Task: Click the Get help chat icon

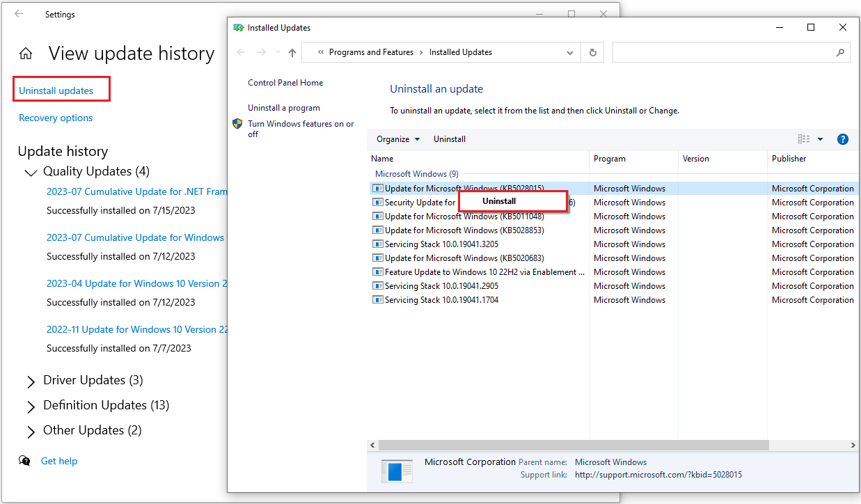Action: [25, 461]
